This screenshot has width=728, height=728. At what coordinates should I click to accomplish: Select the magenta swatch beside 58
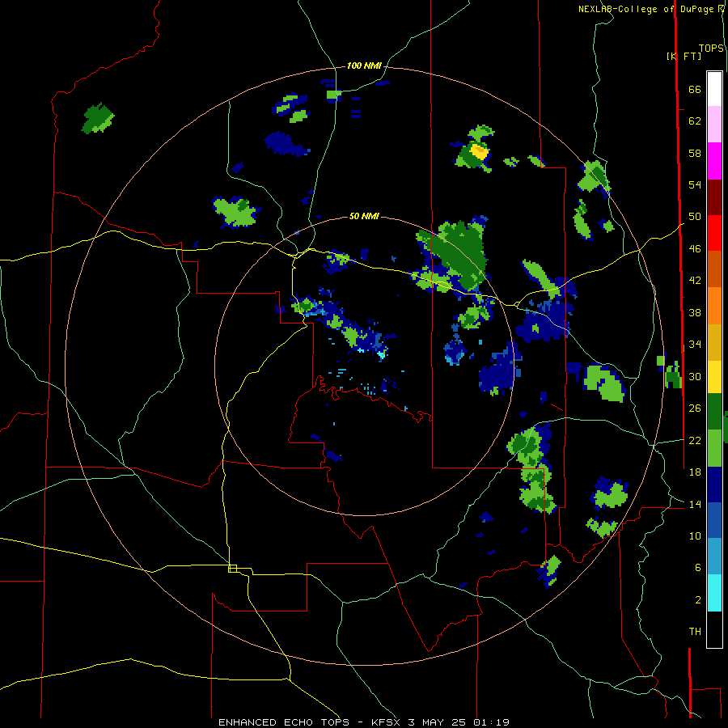(x=714, y=161)
